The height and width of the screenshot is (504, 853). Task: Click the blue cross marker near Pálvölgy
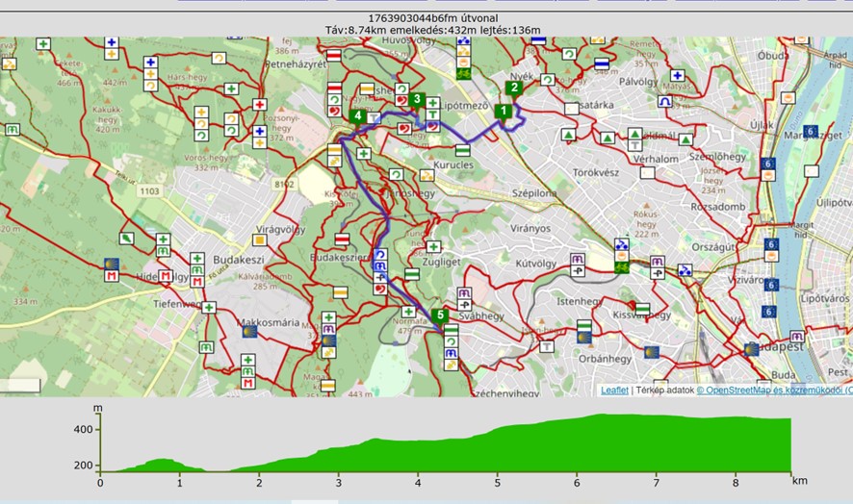pyautogui.click(x=677, y=76)
